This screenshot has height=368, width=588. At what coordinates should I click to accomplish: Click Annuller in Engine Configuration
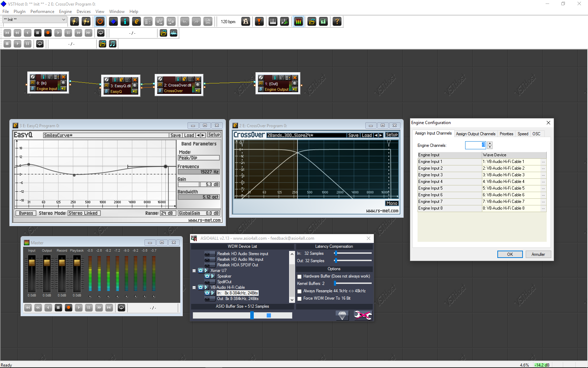point(538,254)
